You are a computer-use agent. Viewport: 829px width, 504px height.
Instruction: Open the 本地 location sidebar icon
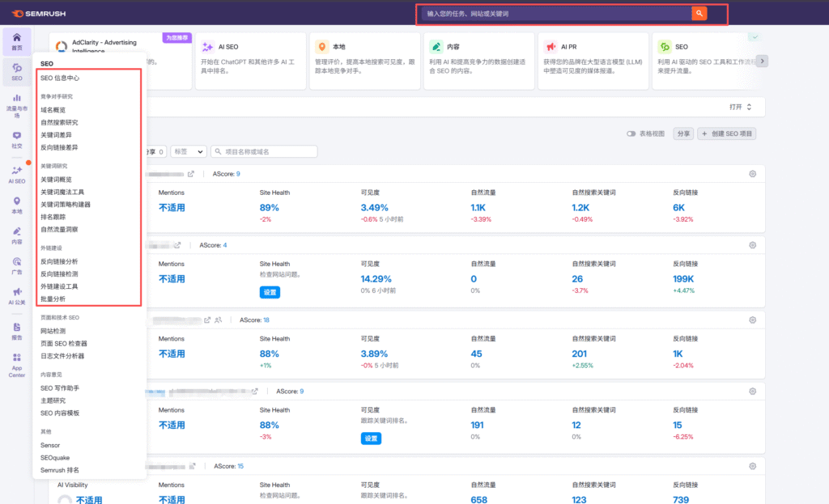(x=17, y=205)
